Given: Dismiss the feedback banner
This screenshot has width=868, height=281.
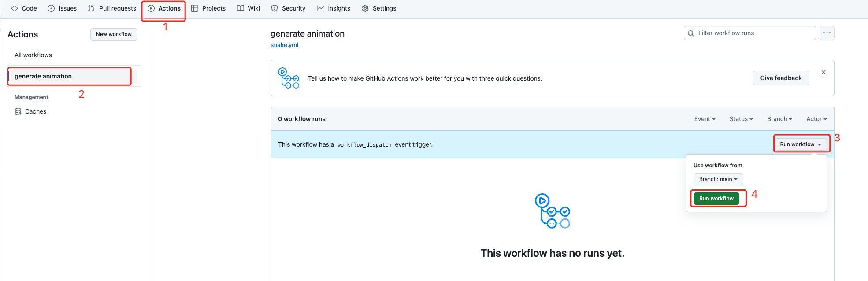Looking at the screenshot, I should point(823,72).
